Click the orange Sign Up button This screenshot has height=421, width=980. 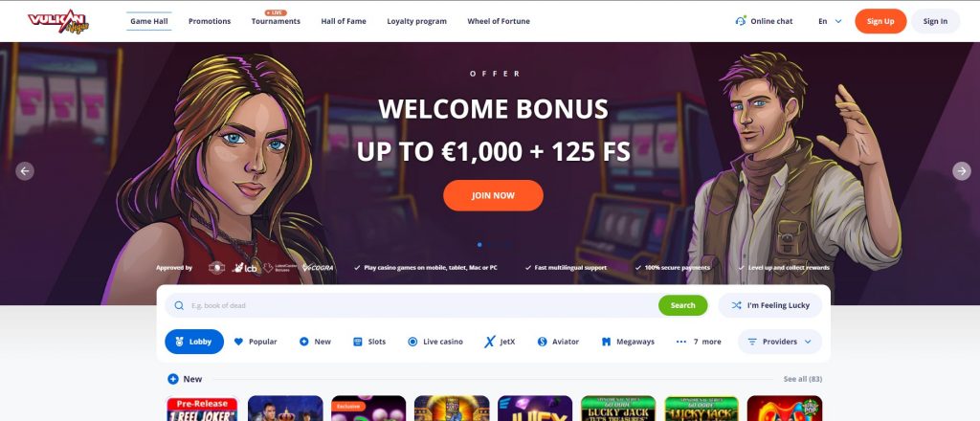[x=880, y=21]
